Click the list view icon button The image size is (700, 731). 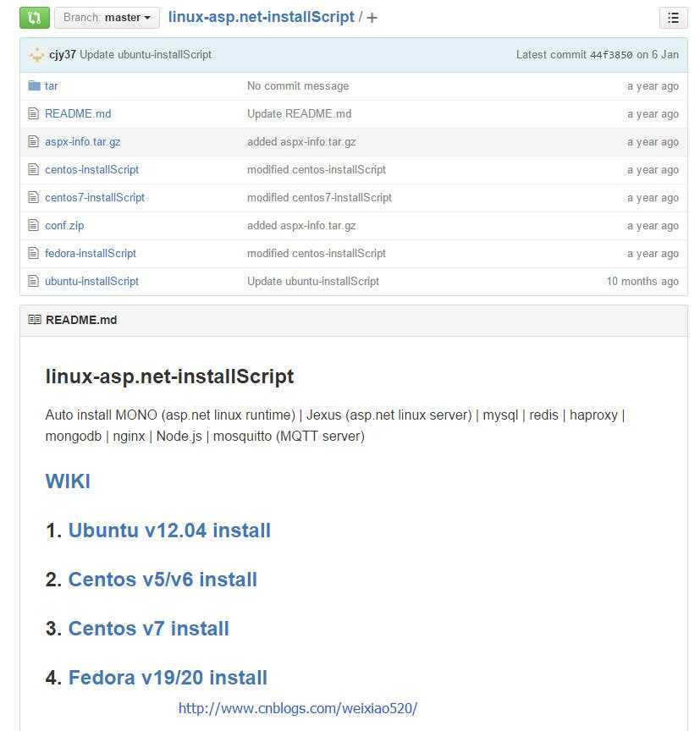[x=673, y=18]
